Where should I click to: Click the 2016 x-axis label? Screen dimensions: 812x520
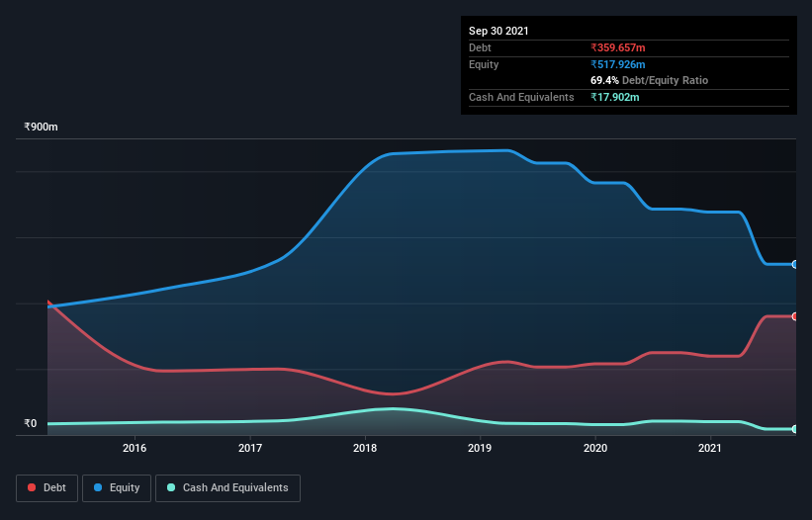(x=135, y=448)
